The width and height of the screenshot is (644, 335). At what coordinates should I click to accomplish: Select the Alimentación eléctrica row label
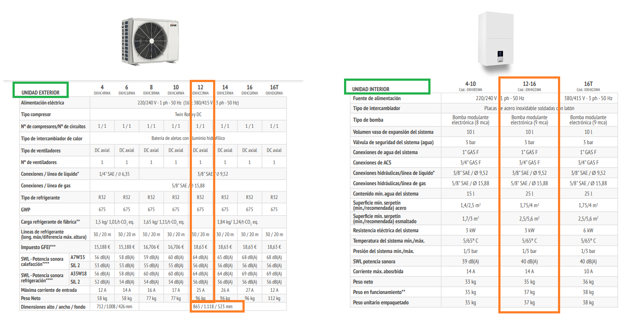(42, 103)
